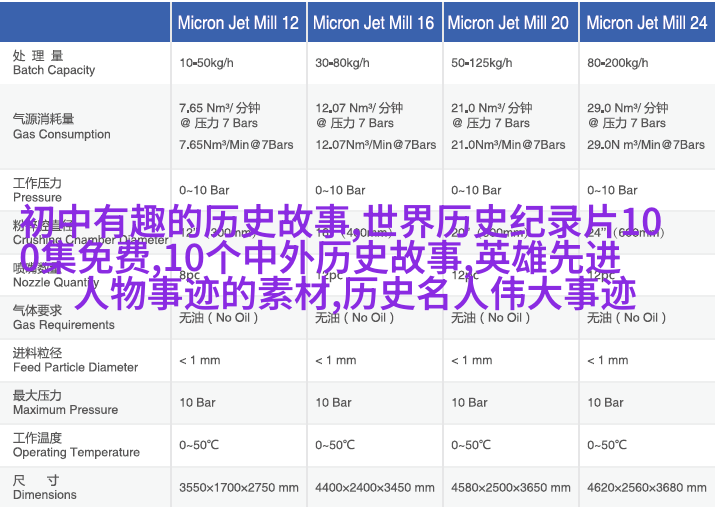
Task: Pick 0~50℃ in the Jet Mill 20 column
Action: pyautogui.click(x=471, y=445)
